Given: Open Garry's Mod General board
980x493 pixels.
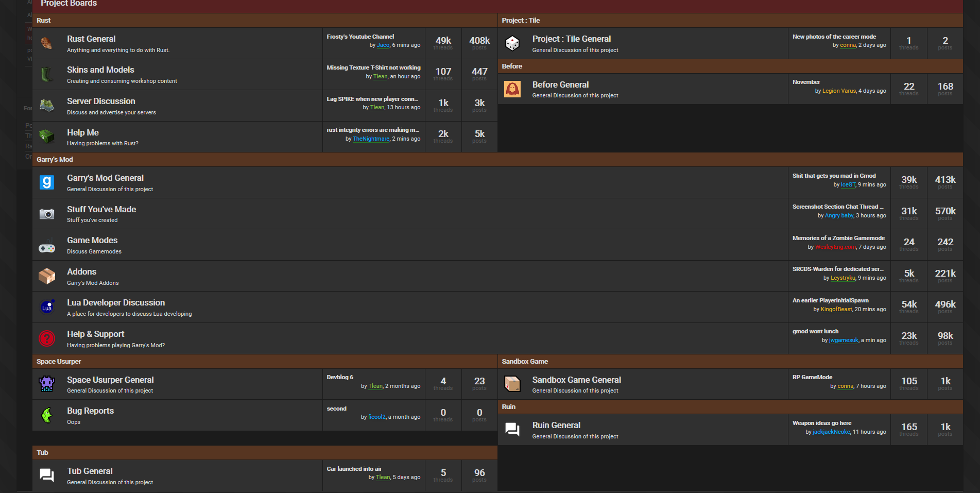Looking at the screenshot, I should coord(105,178).
